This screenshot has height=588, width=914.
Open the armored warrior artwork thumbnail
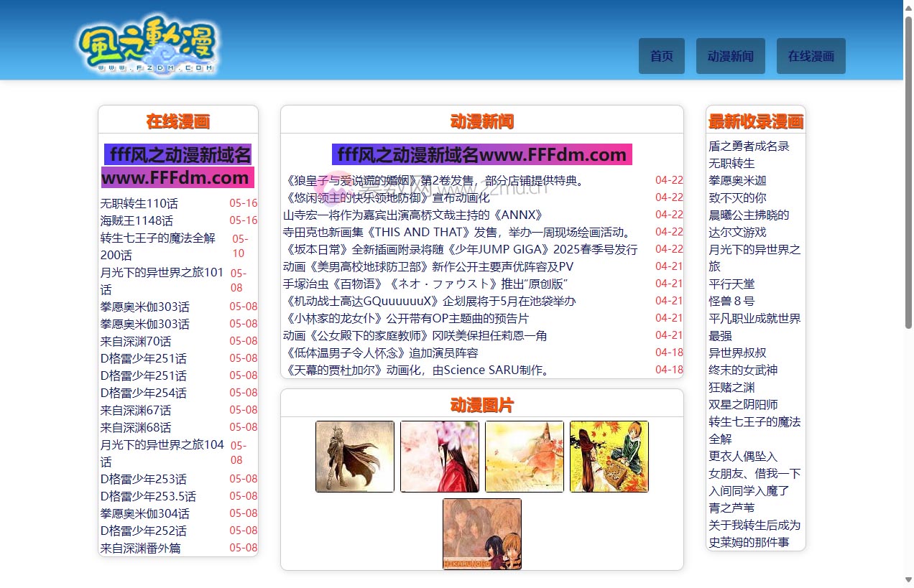[355, 457]
